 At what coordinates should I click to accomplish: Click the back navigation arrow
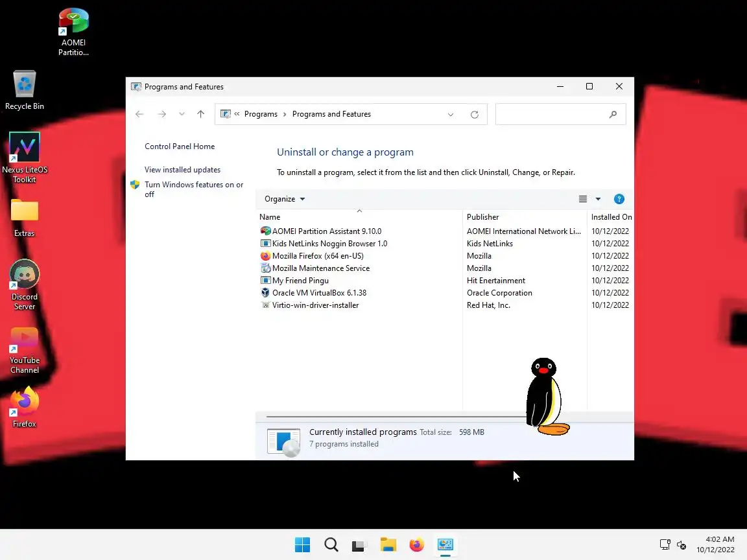tap(139, 114)
